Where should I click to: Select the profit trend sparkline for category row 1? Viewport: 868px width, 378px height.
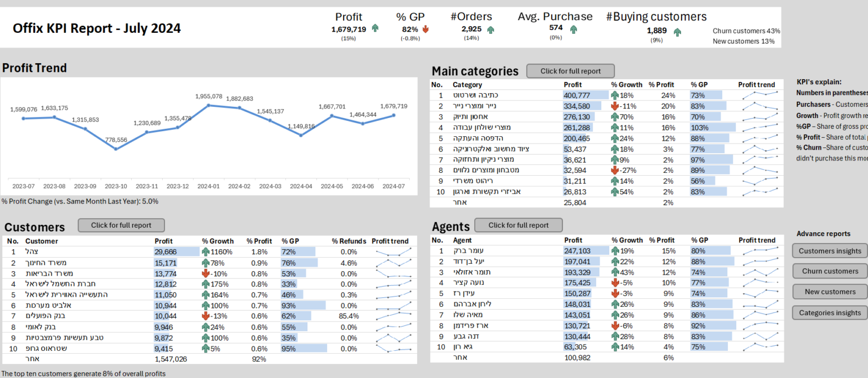[760, 95]
